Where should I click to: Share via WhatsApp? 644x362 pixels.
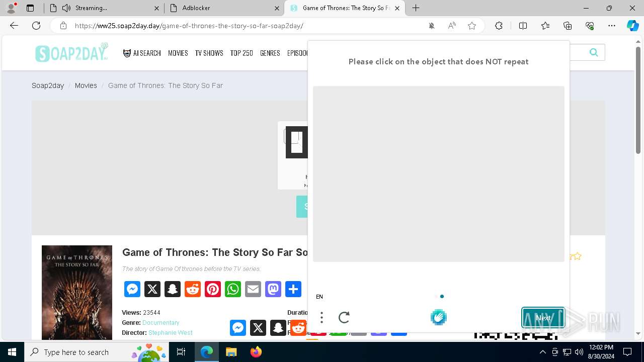coord(233,289)
